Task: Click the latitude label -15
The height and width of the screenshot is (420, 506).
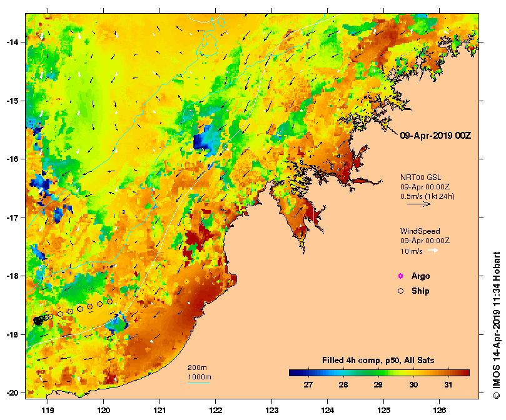Action: point(13,101)
